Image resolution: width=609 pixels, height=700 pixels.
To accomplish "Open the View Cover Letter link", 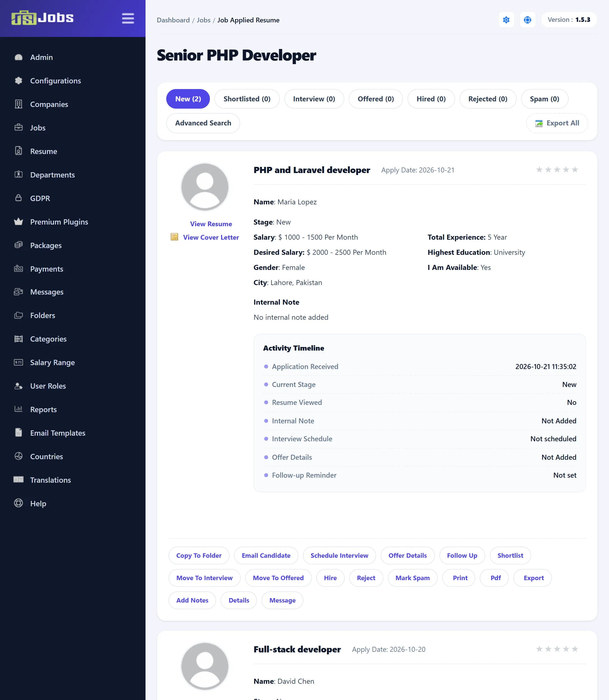I will [211, 237].
